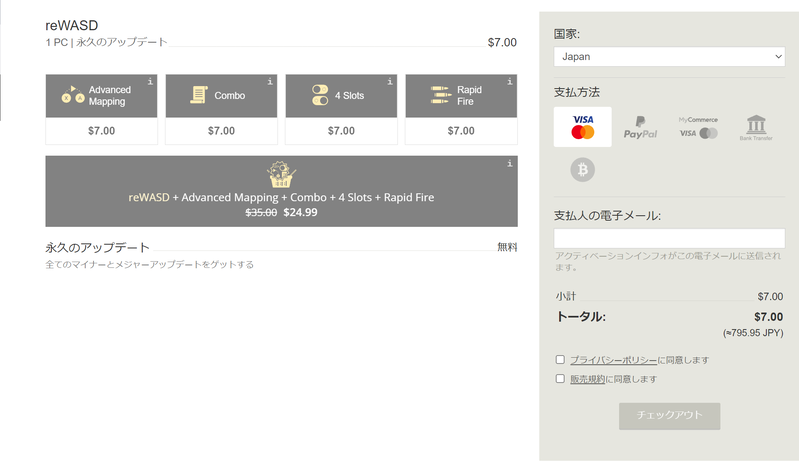
Task: Choose Bitcoin payment method
Action: pos(582,170)
